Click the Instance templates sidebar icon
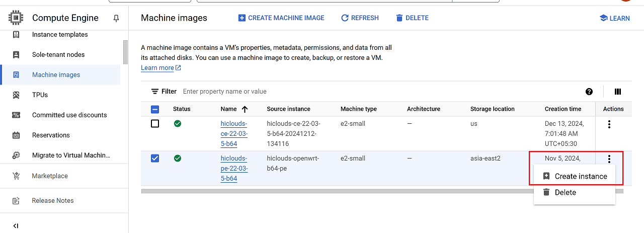This screenshot has height=233, width=644. pos(16,35)
